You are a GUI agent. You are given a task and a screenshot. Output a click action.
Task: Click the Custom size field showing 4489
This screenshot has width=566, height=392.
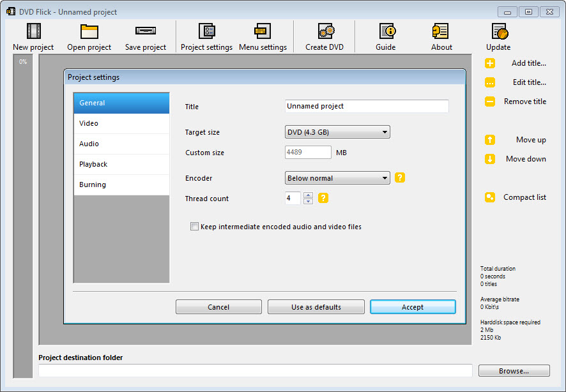tap(308, 152)
